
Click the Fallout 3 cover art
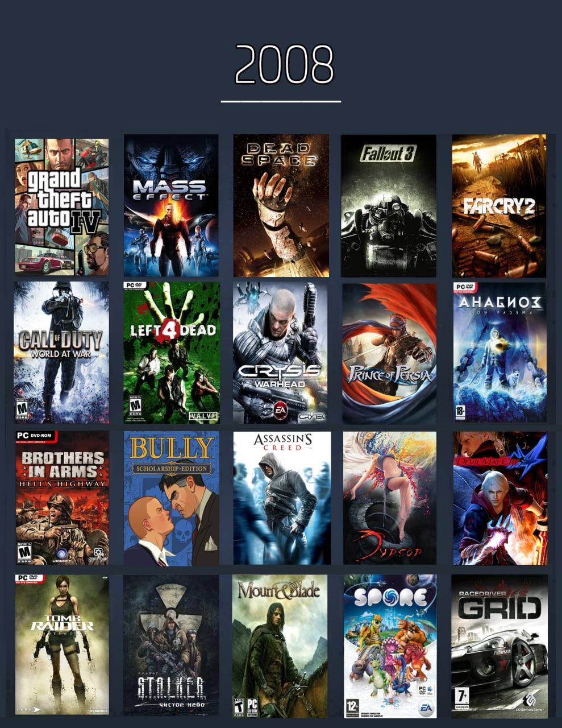(x=389, y=206)
